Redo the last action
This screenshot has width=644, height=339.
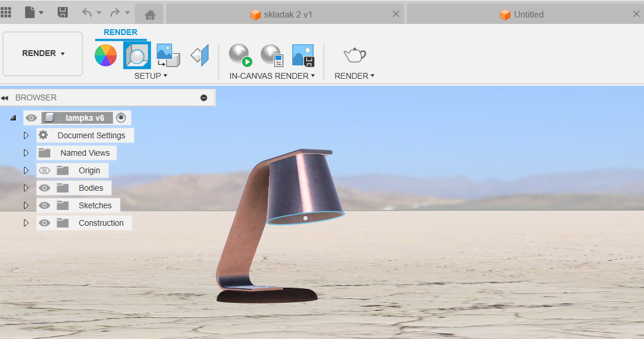115,12
